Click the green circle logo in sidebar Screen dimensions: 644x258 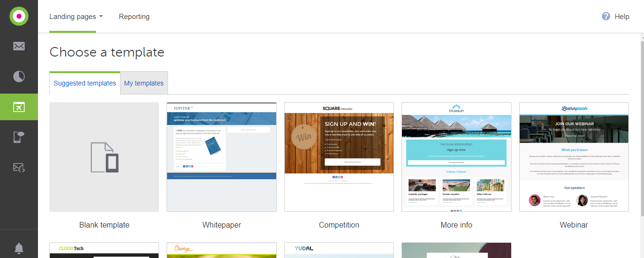pos(19,16)
